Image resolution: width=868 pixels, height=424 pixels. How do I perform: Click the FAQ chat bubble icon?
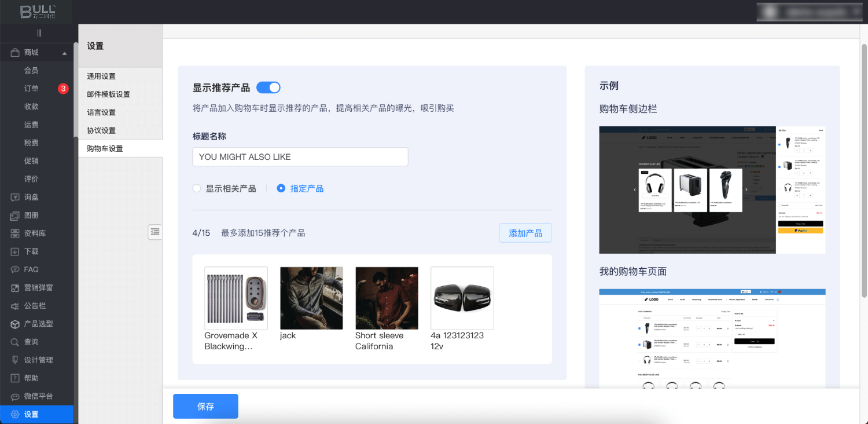(x=15, y=269)
